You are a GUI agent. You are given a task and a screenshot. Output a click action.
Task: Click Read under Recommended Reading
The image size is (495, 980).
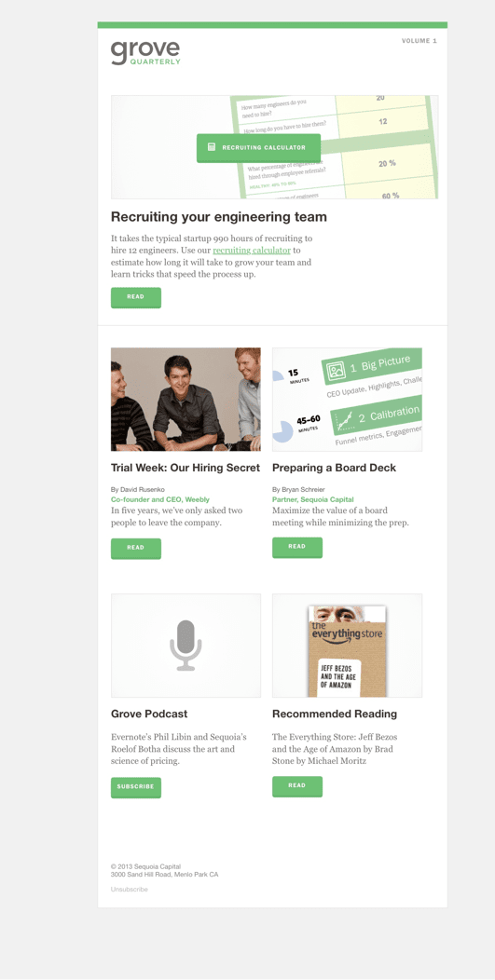pos(297,785)
